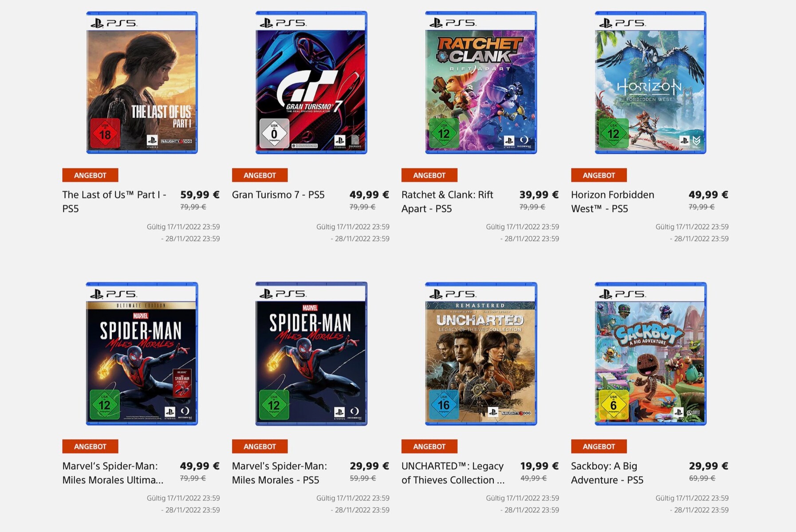The height and width of the screenshot is (532, 796).
Task: Select Sackboy A Big Adventure cover
Action: tap(650, 354)
